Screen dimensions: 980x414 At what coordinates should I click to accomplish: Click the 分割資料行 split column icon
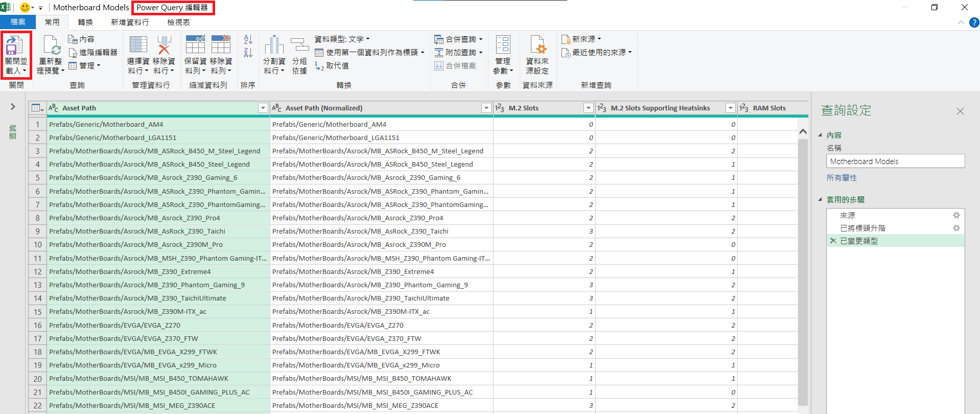coord(274,45)
